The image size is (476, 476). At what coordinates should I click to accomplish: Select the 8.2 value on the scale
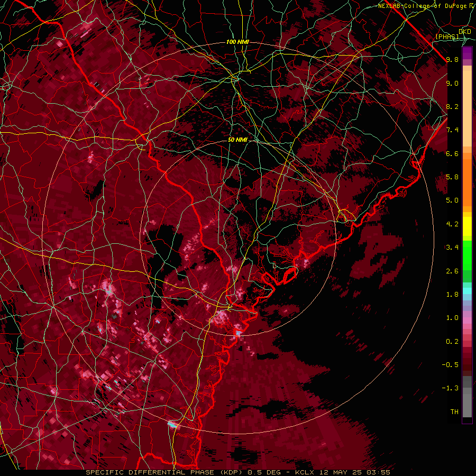tap(452, 106)
